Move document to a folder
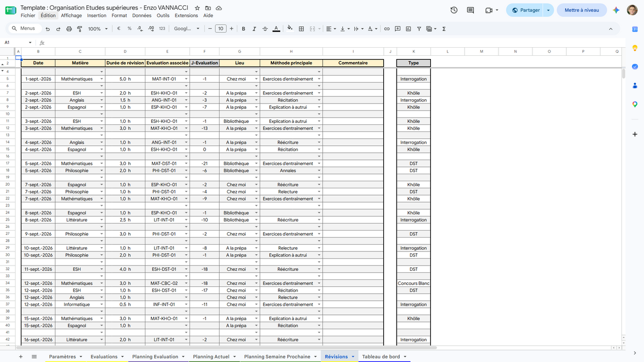644x362 pixels. (208, 9)
